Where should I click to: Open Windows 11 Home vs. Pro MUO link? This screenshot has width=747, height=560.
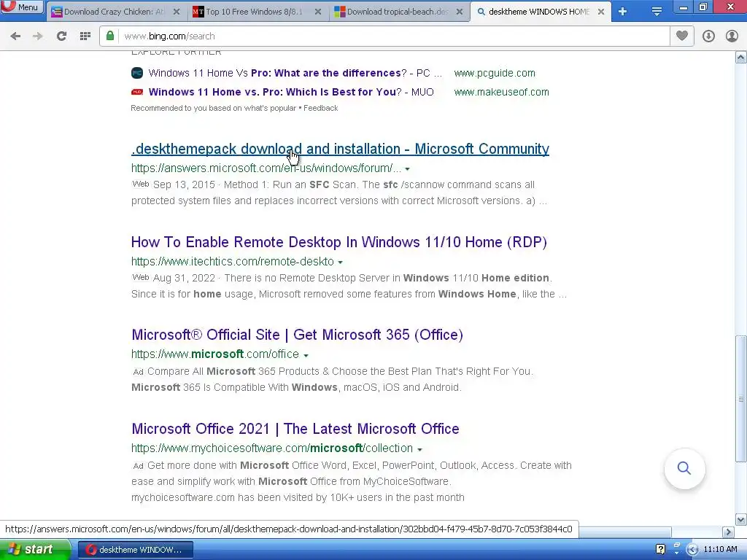pyautogui.click(x=291, y=93)
